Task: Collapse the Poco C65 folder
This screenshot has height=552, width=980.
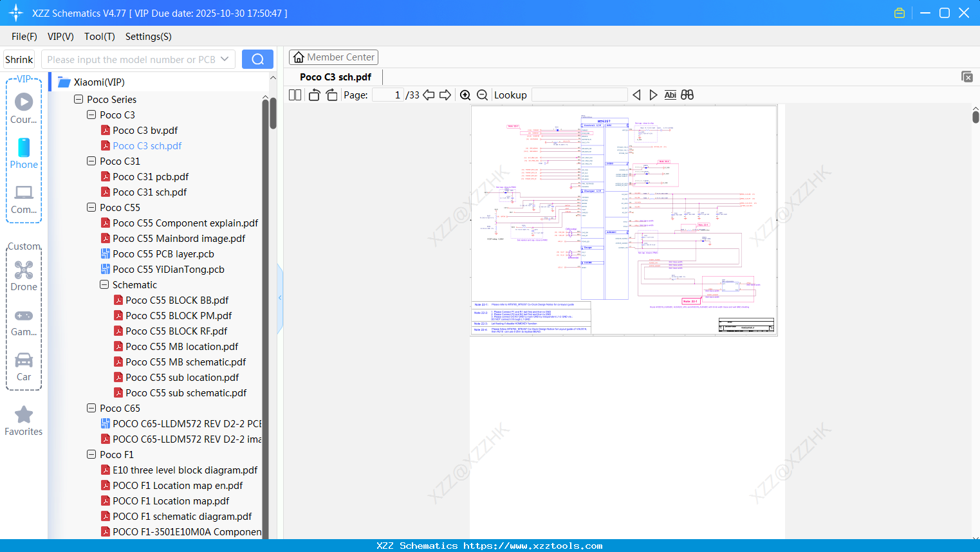Action: tap(91, 408)
